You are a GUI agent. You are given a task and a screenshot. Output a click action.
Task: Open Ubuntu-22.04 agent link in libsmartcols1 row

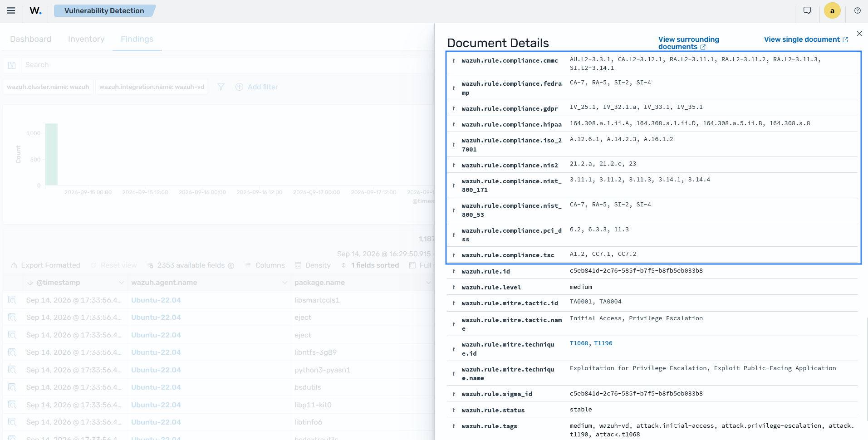pyautogui.click(x=156, y=300)
